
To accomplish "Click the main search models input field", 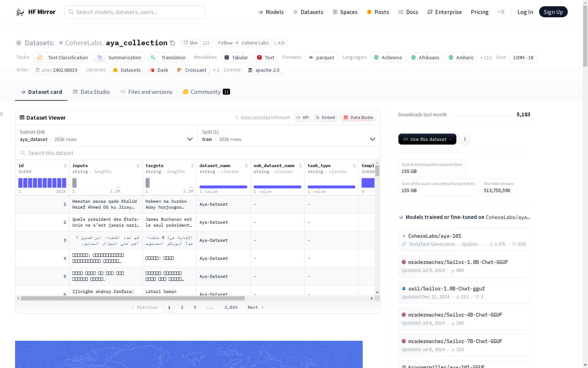I will [x=135, y=12].
